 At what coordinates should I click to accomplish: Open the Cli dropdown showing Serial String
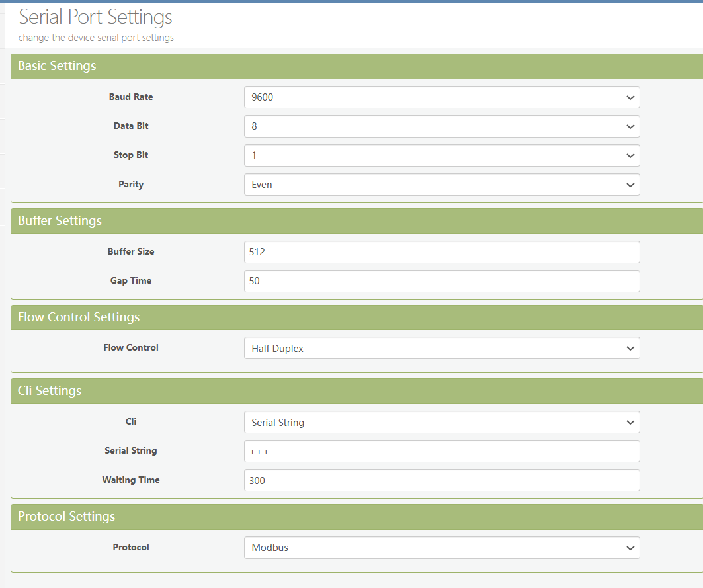click(442, 422)
